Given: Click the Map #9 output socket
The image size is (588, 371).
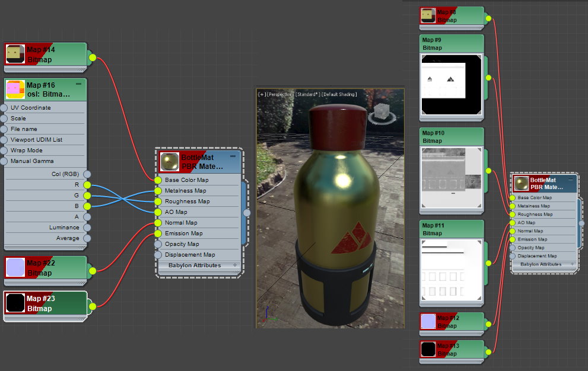Looking at the screenshot, I should click(x=488, y=78).
